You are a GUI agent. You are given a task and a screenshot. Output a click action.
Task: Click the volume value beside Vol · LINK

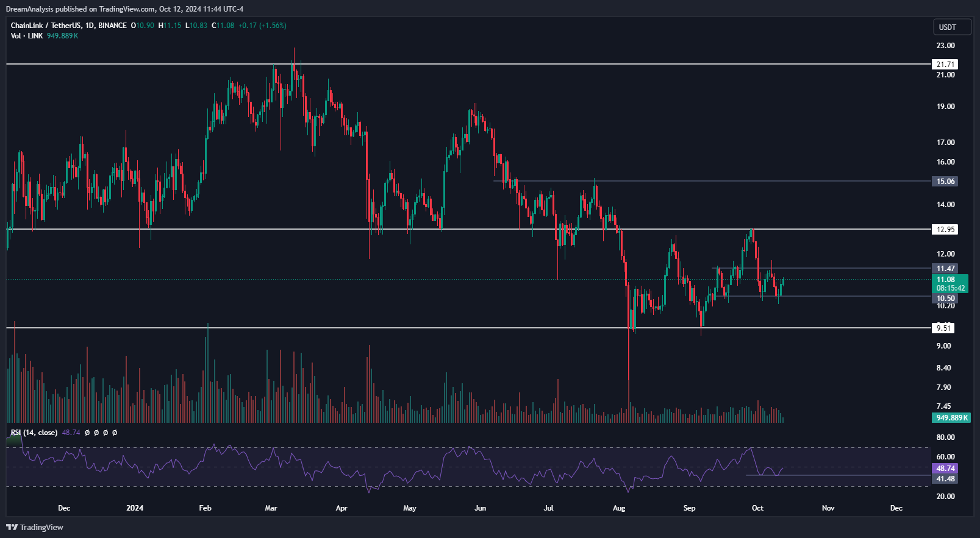pyautogui.click(x=63, y=36)
